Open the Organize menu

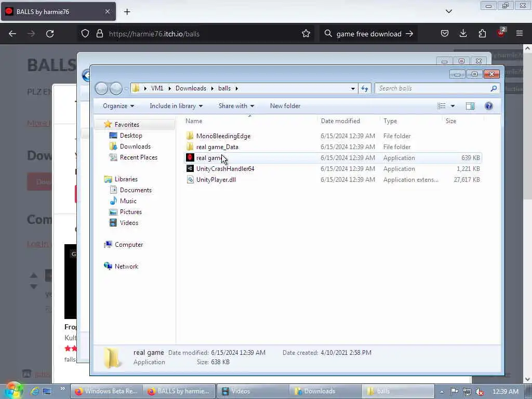tap(118, 106)
